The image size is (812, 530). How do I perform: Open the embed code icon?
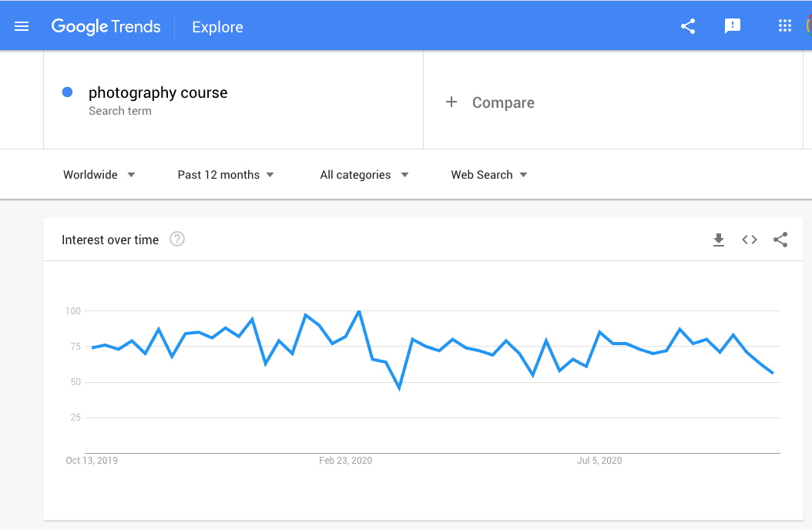pos(750,240)
